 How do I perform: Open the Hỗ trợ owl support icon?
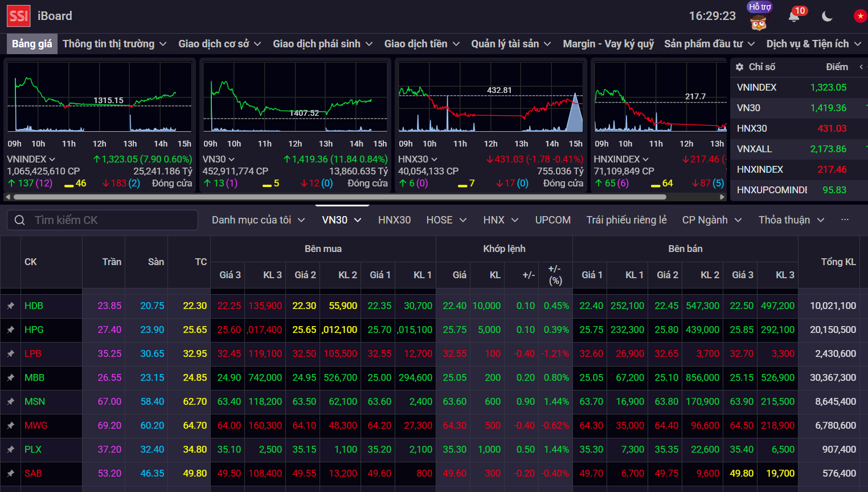coord(759,17)
